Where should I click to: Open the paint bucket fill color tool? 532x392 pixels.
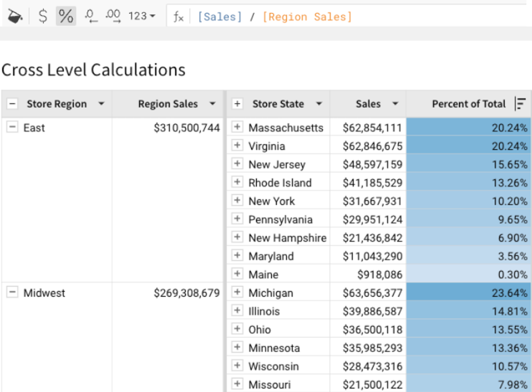pos(15,16)
